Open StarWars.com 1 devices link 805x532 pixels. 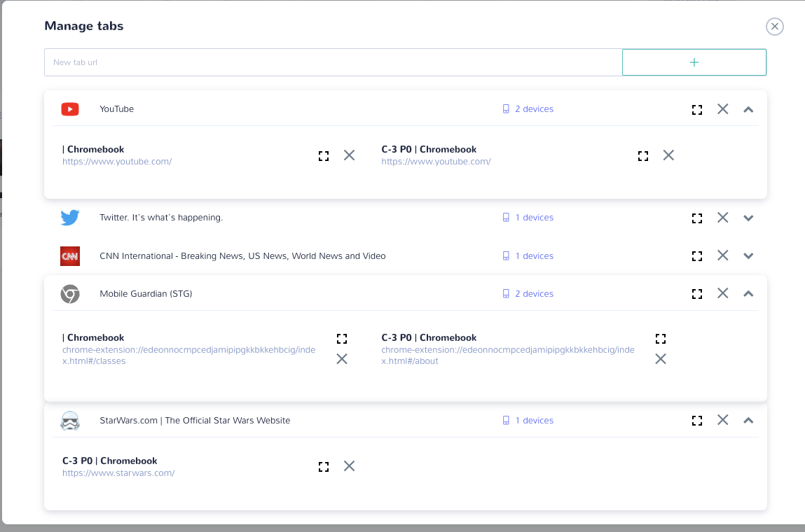click(528, 421)
